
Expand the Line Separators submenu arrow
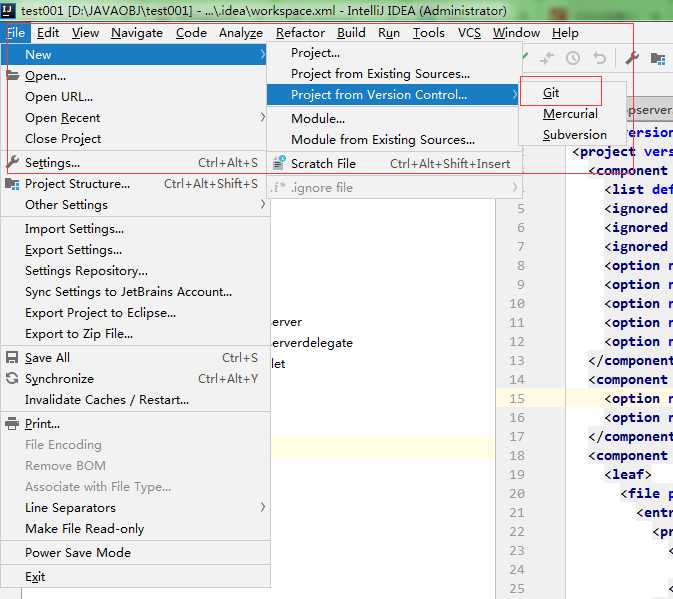(262, 507)
